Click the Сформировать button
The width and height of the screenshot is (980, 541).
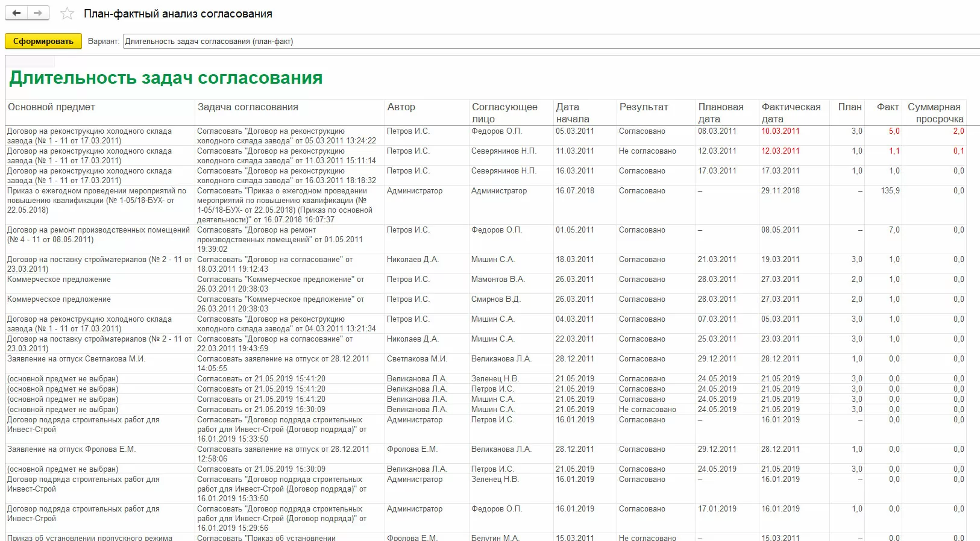pyautogui.click(x=43, y=42)
